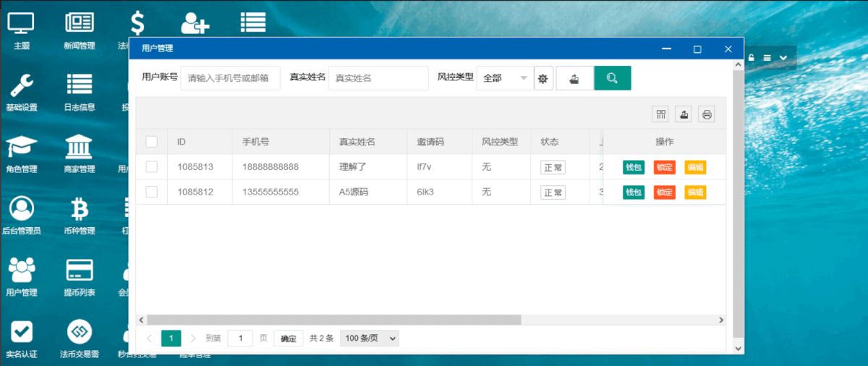This screenshot has width=868, height=366.
Task: Click the green search button
Action: [612, 78]
